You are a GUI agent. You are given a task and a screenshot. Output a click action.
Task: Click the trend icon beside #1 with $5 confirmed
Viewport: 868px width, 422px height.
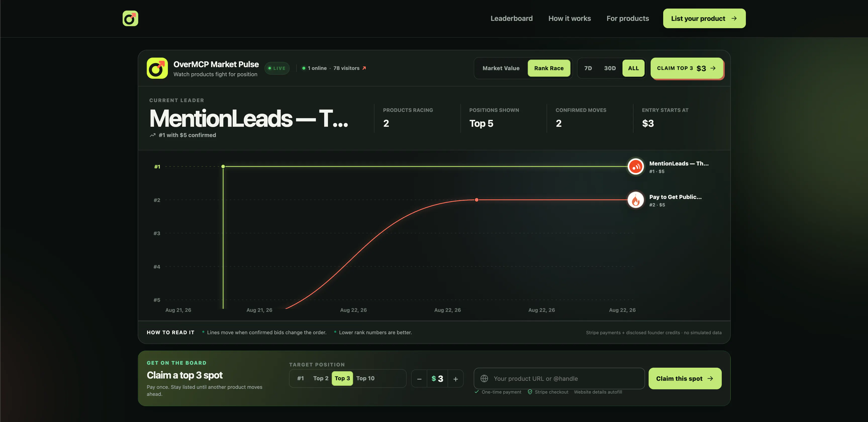click(152, 135)
